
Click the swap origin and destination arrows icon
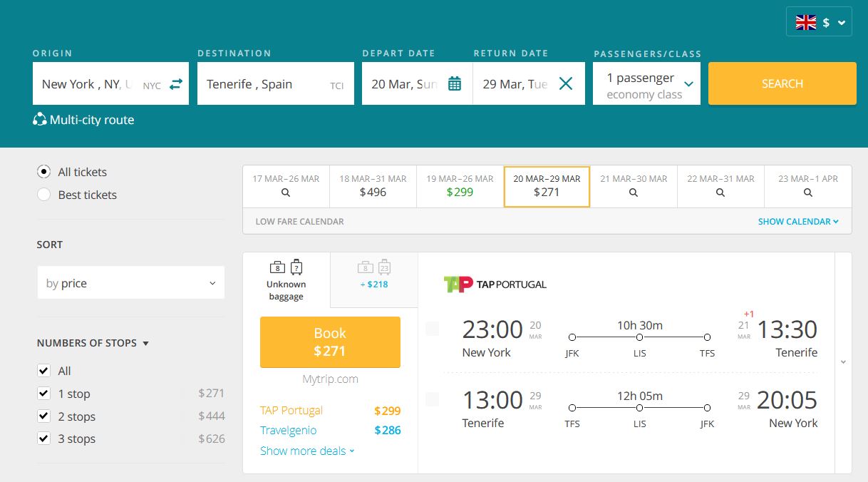176,84
